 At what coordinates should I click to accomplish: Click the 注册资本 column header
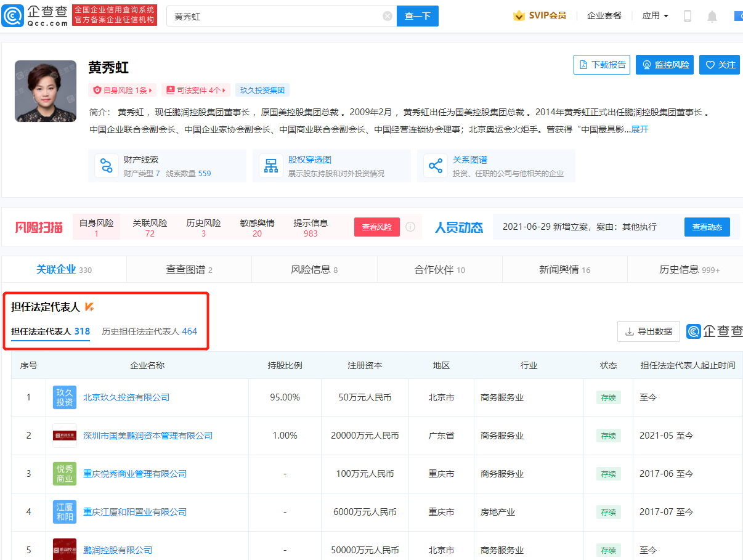pos(365,365)
